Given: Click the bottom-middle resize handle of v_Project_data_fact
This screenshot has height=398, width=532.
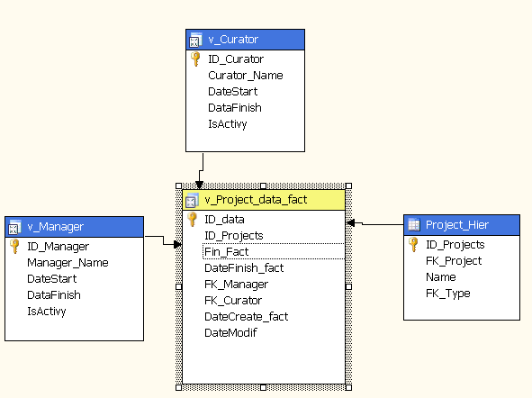Looking at the screenshot, I should pyautogui.click(x=263, y=387).
